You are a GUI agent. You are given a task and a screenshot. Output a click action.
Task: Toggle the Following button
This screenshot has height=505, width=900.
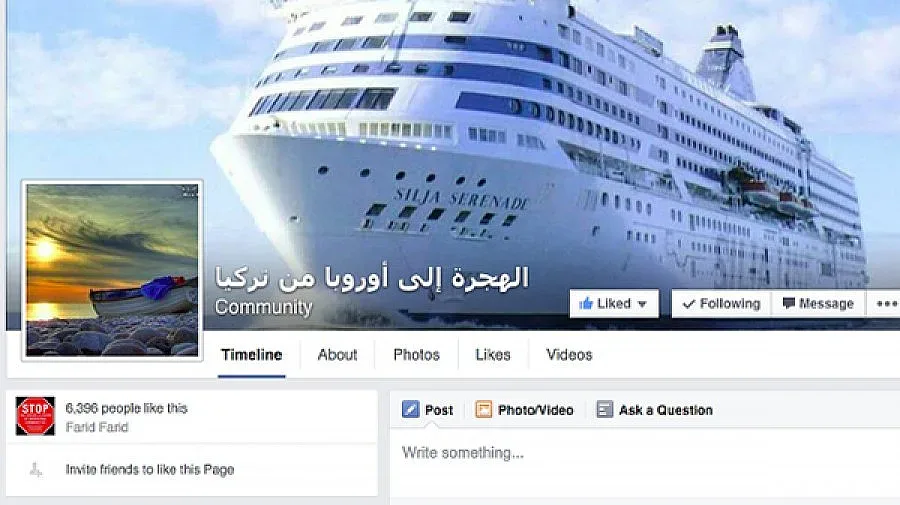point(721,304)
